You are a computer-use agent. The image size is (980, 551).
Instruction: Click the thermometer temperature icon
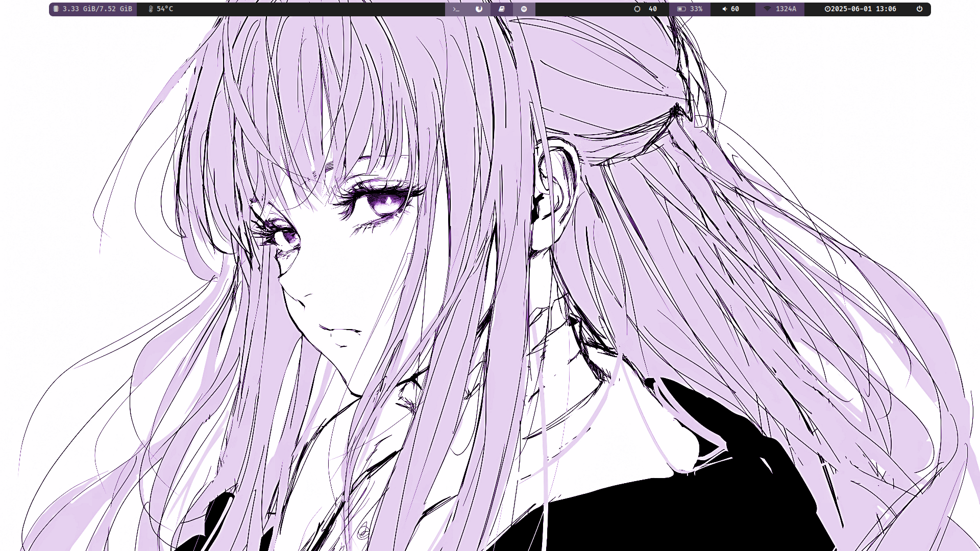click(x=151, y=9)
